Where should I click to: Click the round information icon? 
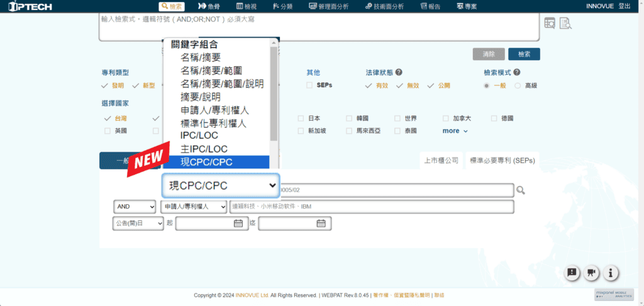[x=611, y=273]
